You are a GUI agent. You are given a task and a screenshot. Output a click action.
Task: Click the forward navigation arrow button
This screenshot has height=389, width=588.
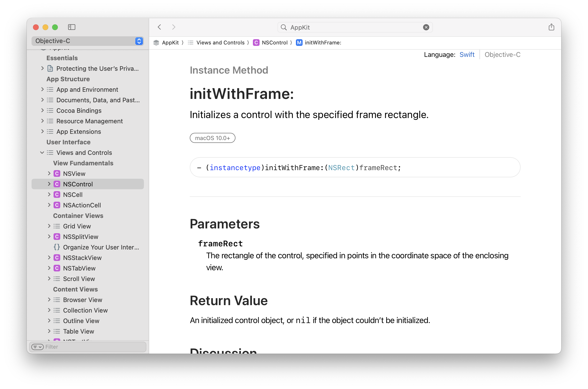tap(174, 27)
